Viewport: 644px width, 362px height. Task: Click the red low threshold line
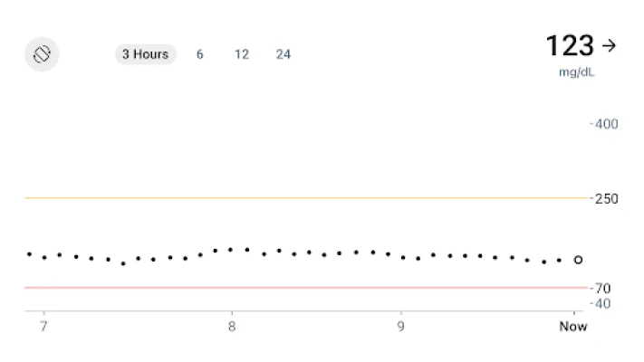point(308,287)
